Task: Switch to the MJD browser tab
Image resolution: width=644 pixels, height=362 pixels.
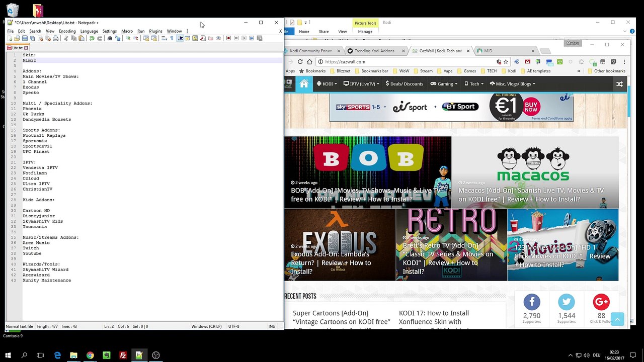Action: coord(506,51)
